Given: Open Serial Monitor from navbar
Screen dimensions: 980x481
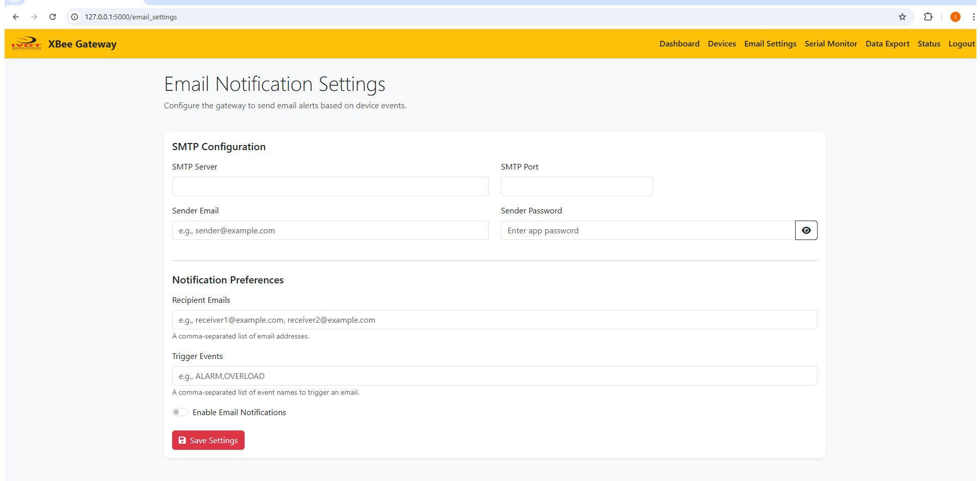Looking at the screenshot, I should [x=830, y=44].
